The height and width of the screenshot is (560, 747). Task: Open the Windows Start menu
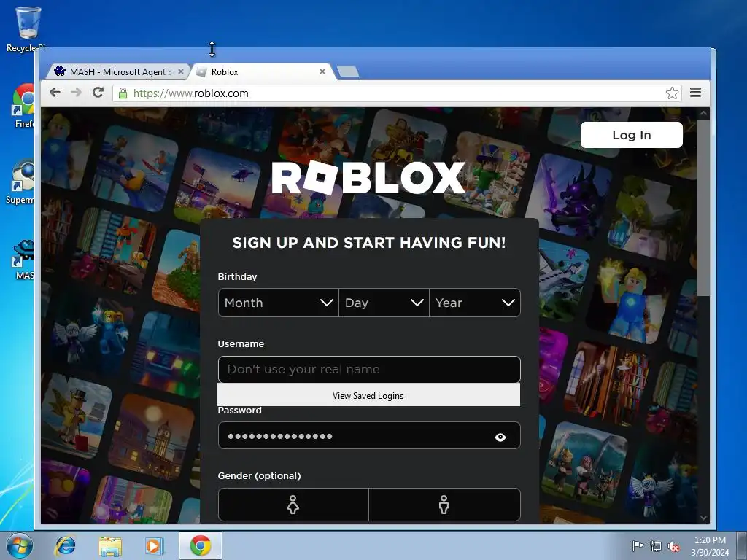(19, 545)
